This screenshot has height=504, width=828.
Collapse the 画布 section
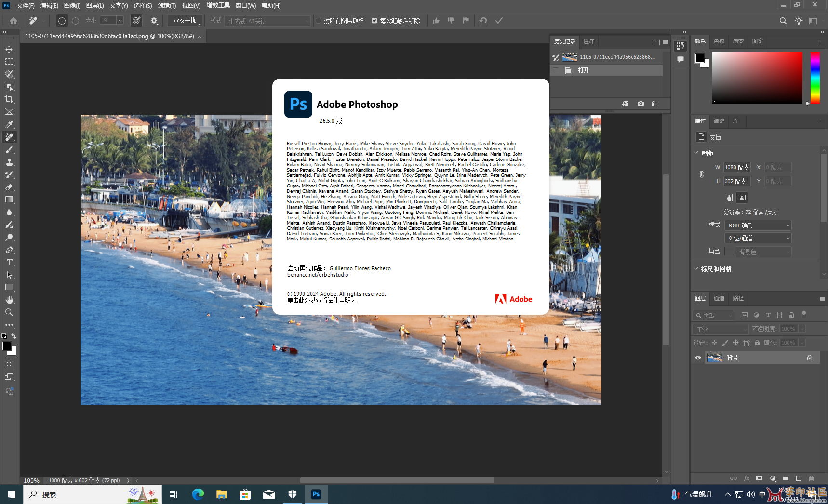696,153
